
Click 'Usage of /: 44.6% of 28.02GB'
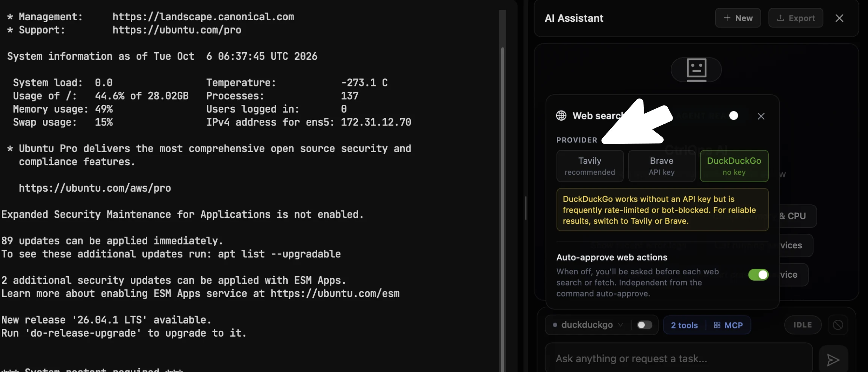coord(101,96)
